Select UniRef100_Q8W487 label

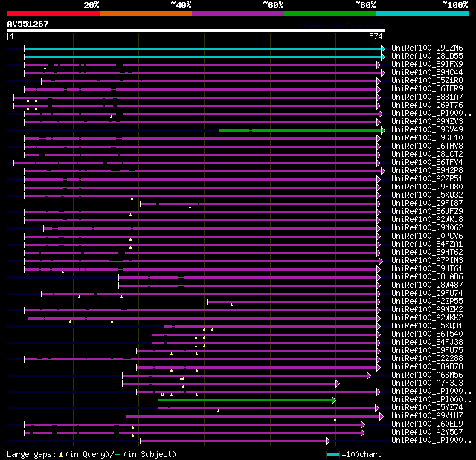point(427,285)
